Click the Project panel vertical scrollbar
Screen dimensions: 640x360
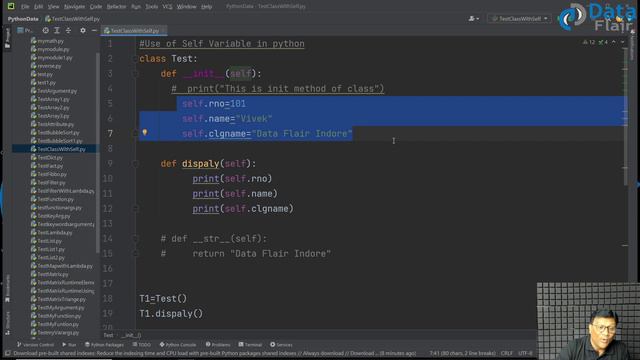98,152
